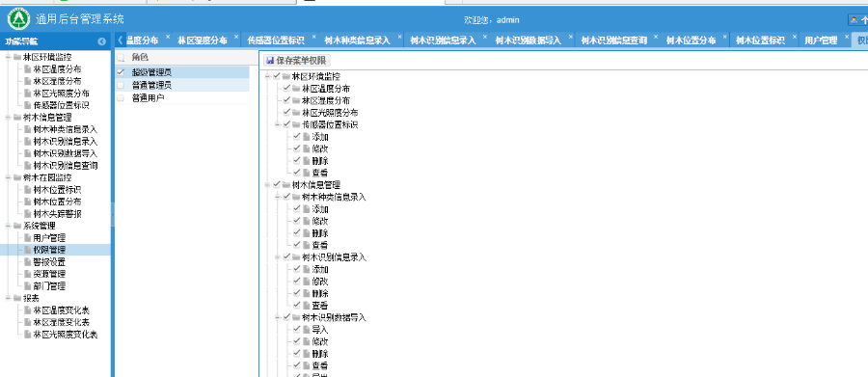Click the folder icon of 树木信息管理 in the permission tree
The image size is (868, 377).
coord(286,185)
